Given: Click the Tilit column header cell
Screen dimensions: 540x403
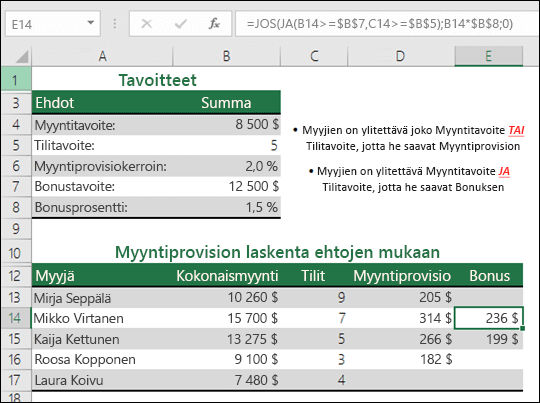Looking at the screenshot, I should [313, 276].
